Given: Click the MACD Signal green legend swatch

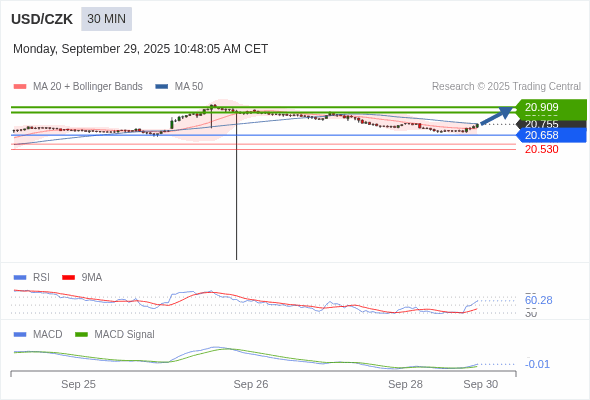Looking at the screenshot, I should point(81,335).
